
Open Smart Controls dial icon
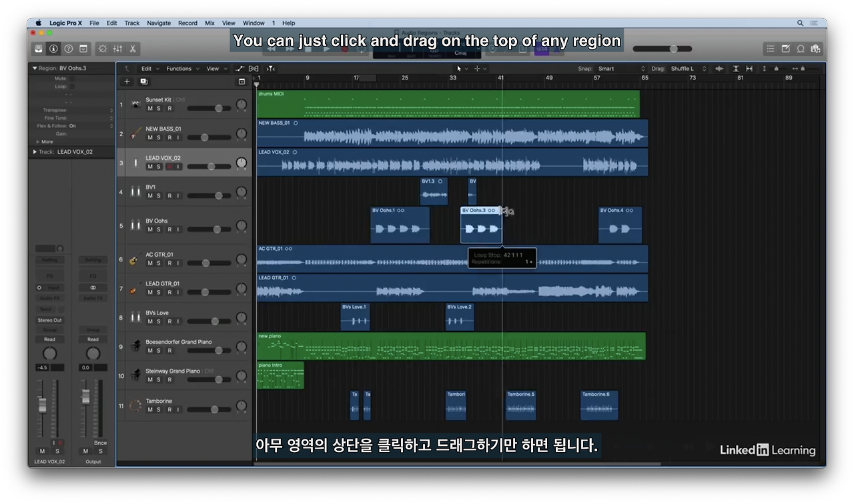point(103,49)
